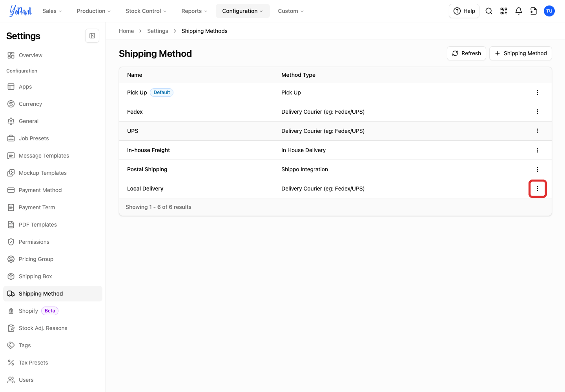
Task: Click the YoPrint logo
Action: (x=20, y=11)
